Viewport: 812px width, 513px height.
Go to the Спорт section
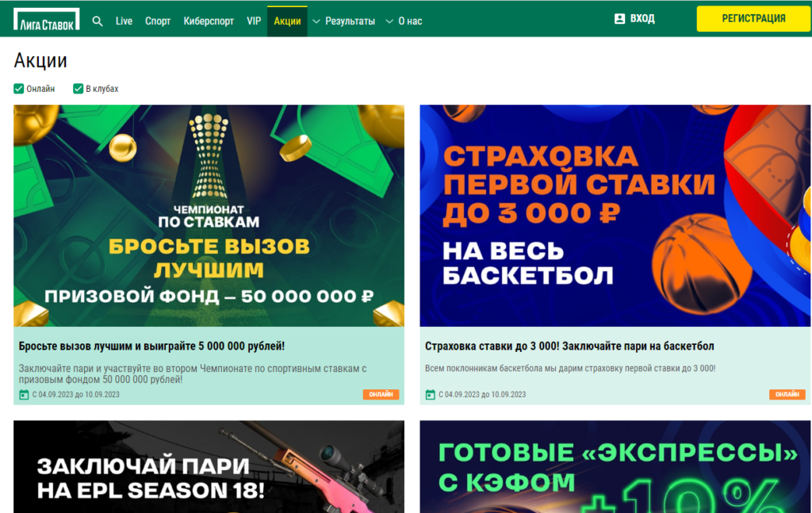click(x=158, y=21)
